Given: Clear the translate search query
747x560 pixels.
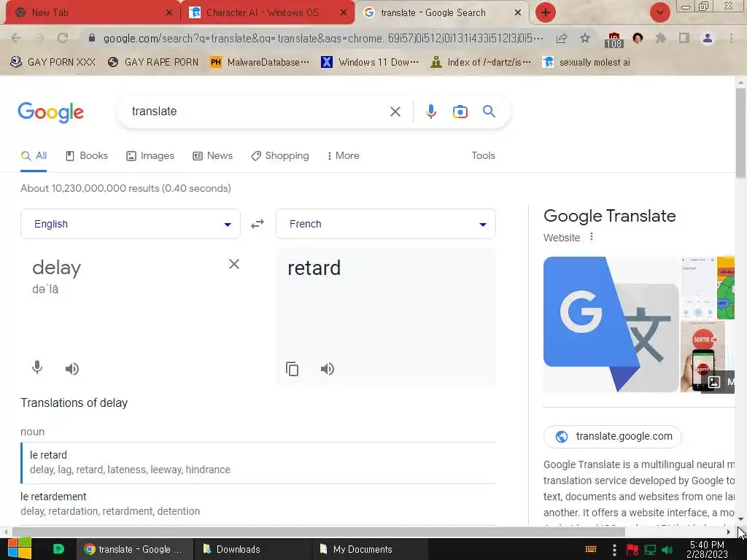Looking at the screenshot, I should point(395,112).
